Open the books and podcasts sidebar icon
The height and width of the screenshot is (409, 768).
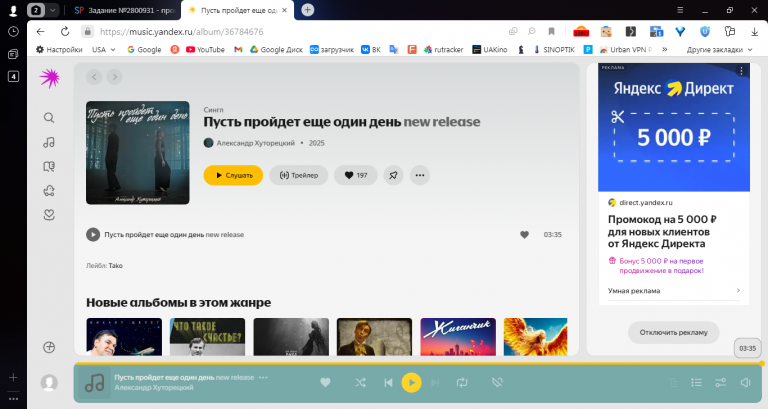[x=49, y=167]
